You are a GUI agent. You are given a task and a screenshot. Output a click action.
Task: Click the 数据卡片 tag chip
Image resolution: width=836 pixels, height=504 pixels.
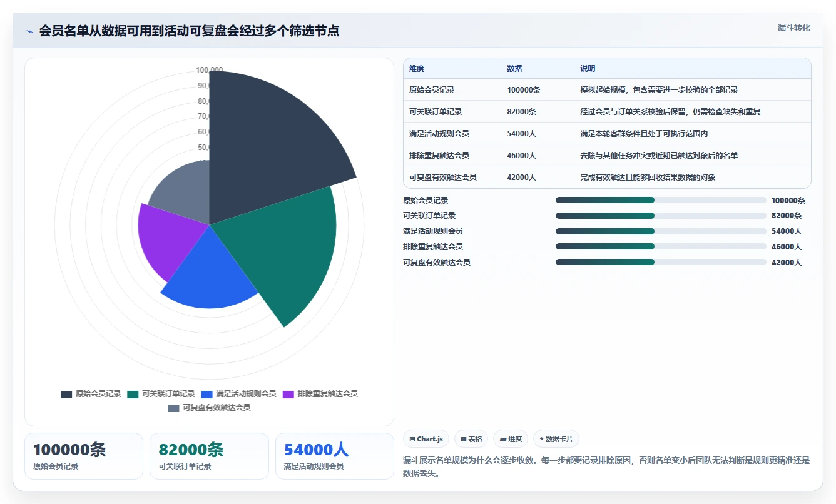pos(556,439)
